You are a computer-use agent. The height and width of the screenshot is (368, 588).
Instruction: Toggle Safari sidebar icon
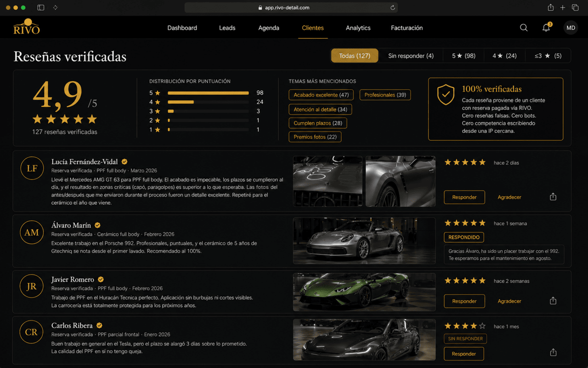pyautogui.click(x=41, y=8)
